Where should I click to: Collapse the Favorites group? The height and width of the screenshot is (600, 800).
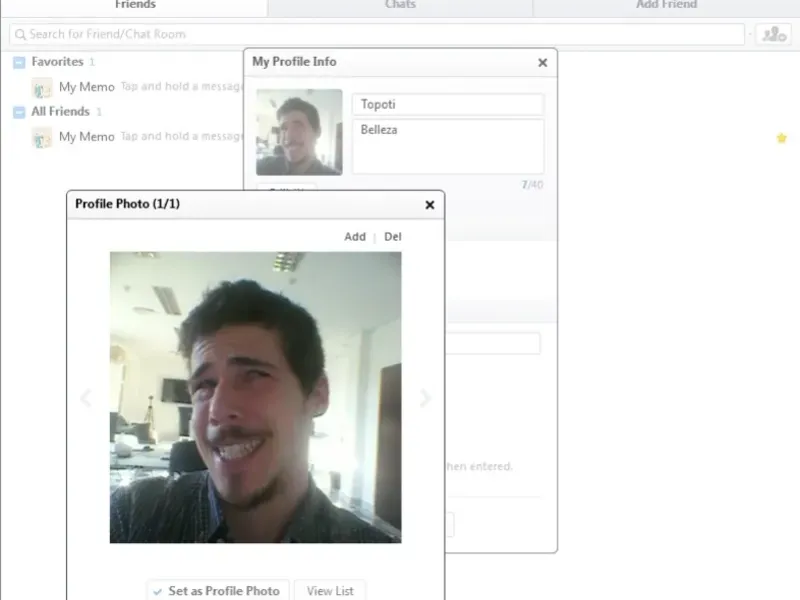coord(19,62)
